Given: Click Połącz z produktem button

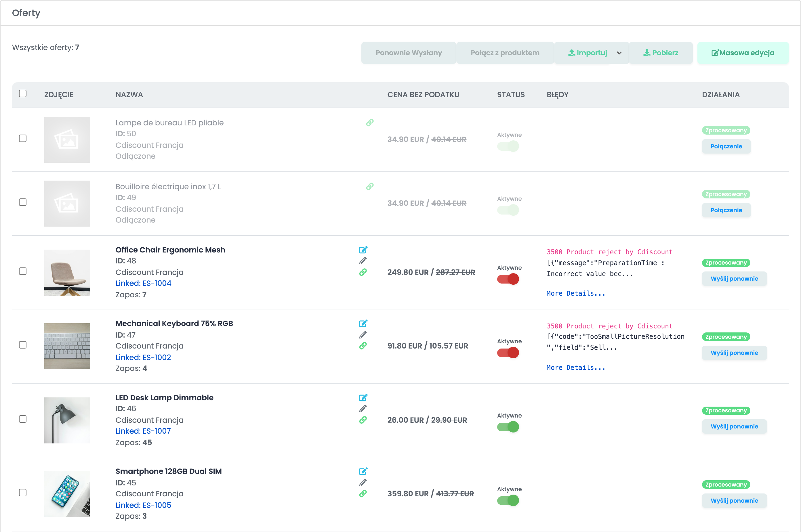Looking at the screenshot, I should [505, 53].
